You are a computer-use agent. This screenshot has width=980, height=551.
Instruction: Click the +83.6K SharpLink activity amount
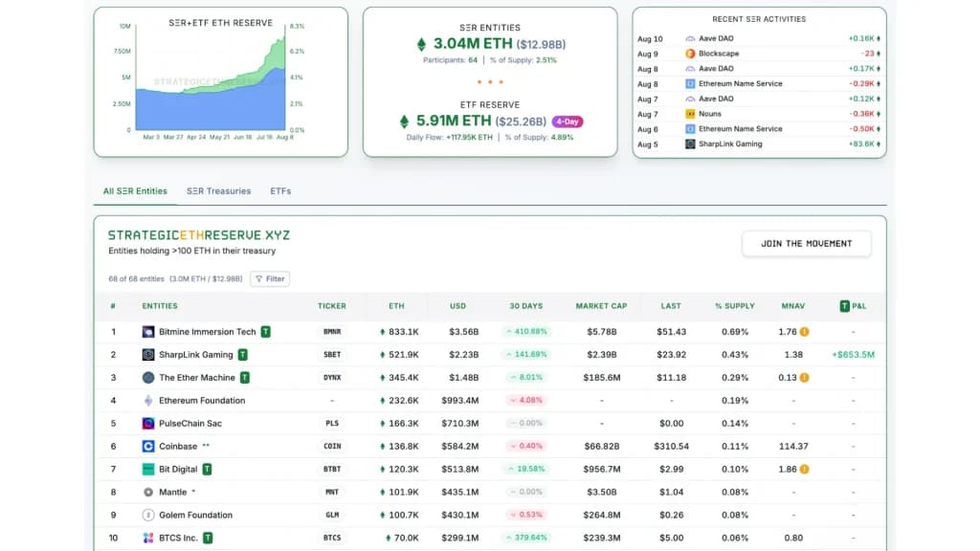coord(864,143)
